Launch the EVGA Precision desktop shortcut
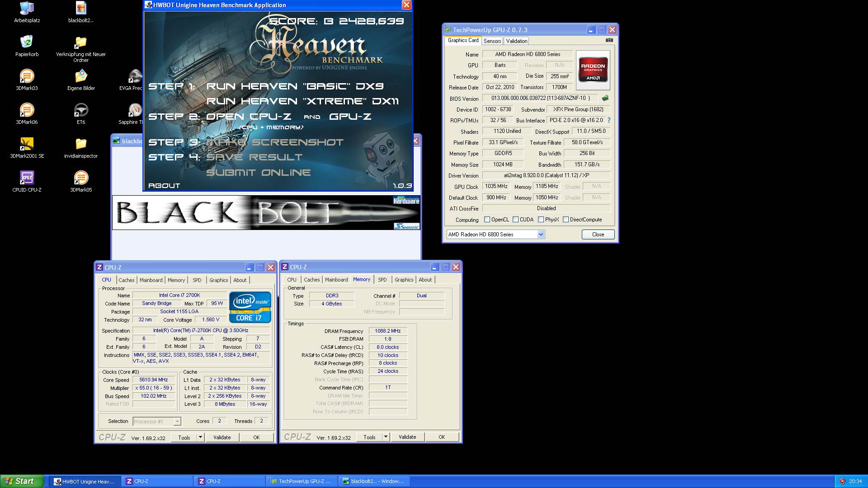 point(131,80)
